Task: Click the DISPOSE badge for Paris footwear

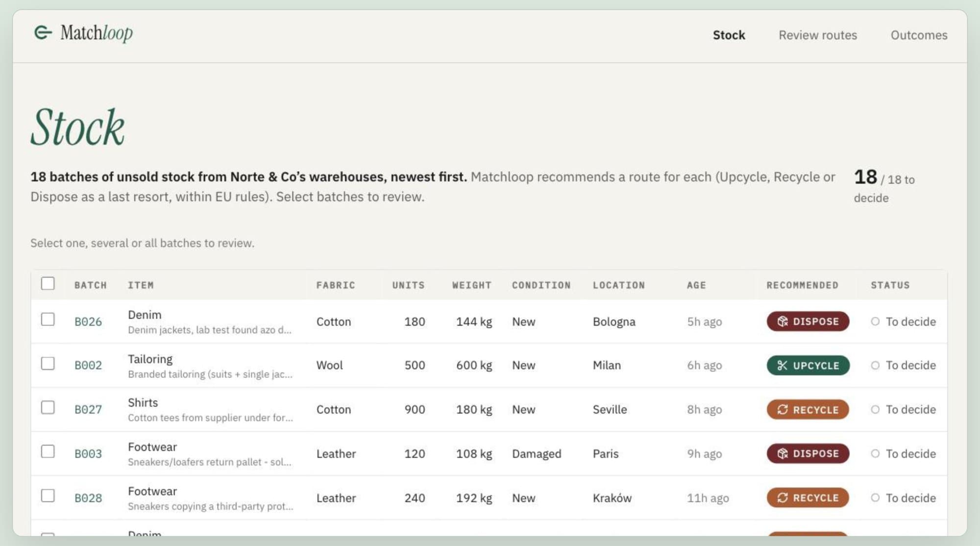Action: tap(808, 453)
